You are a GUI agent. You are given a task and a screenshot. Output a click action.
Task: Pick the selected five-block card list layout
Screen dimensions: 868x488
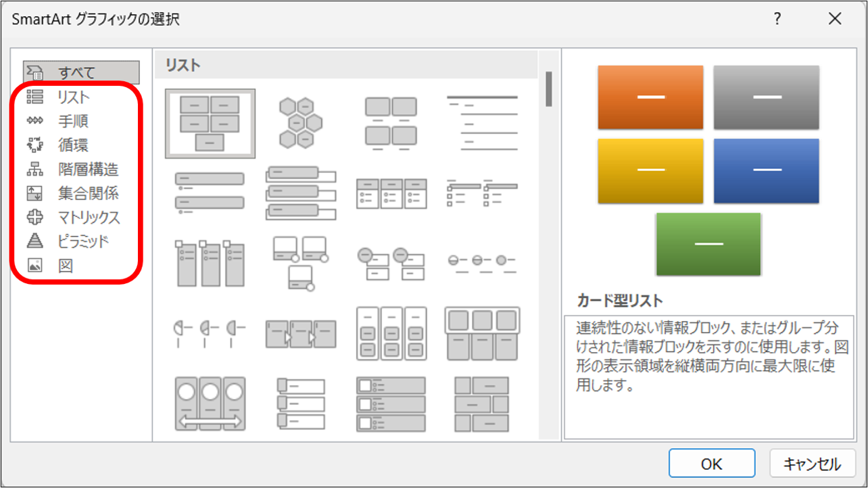point(210,123)
